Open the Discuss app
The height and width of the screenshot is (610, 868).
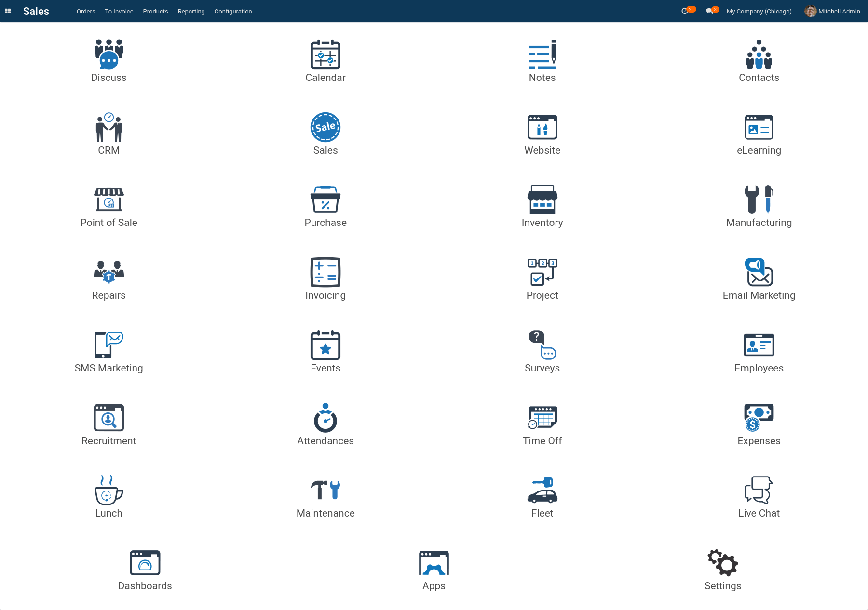click(x=108, y=60)
